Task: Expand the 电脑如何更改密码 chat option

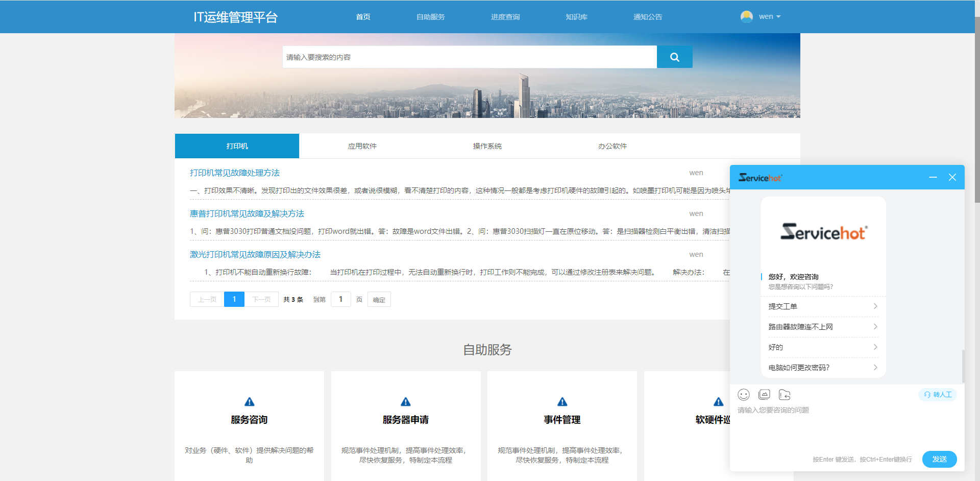Action: pos(822,367)
